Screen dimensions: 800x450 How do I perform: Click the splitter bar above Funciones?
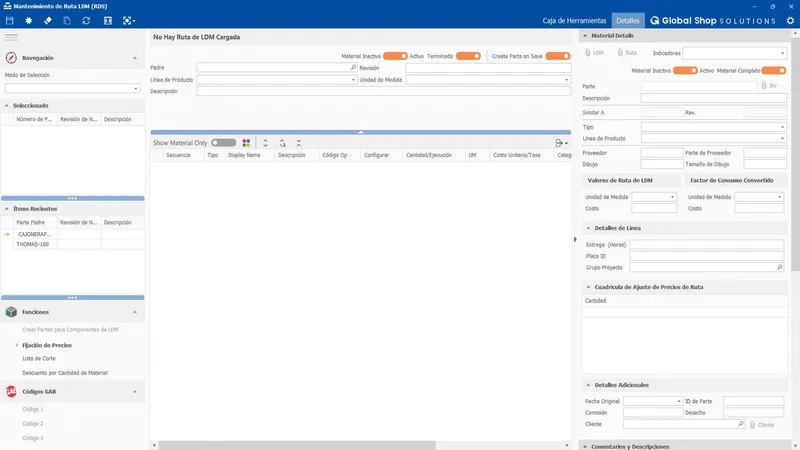[x=72, y=297]
